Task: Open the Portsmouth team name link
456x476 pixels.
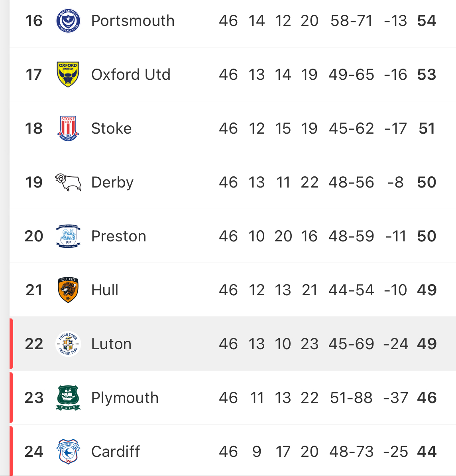Action: [133, 21]
